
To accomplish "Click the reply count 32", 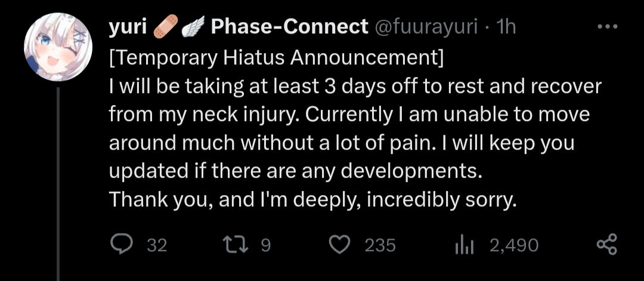I will (x=157, y=246).
